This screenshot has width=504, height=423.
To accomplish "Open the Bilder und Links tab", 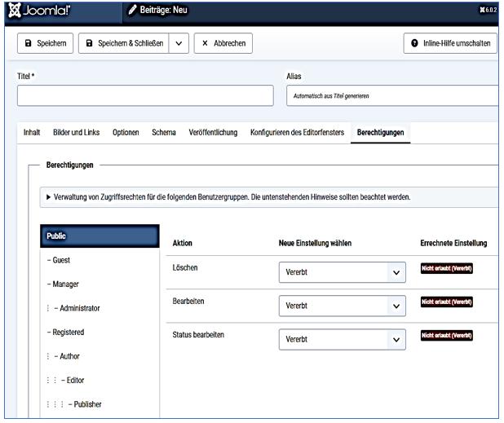I will pos(77,133).
